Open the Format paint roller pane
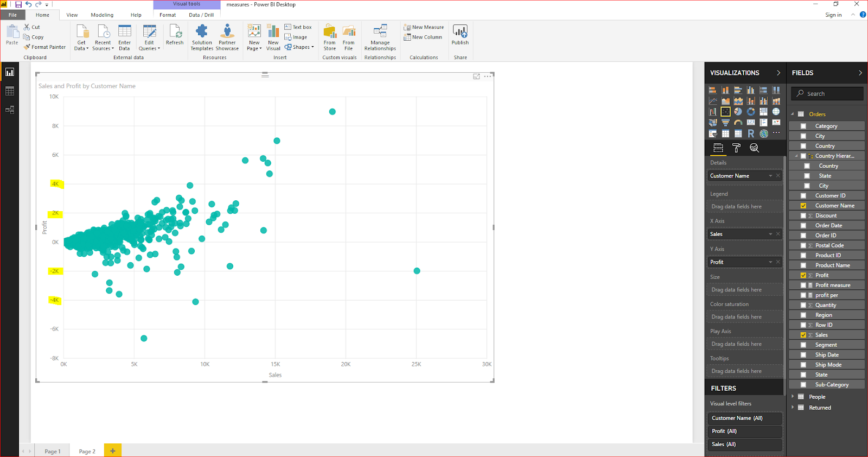This screenshot has height=457, width=868. tap(736, 148)
